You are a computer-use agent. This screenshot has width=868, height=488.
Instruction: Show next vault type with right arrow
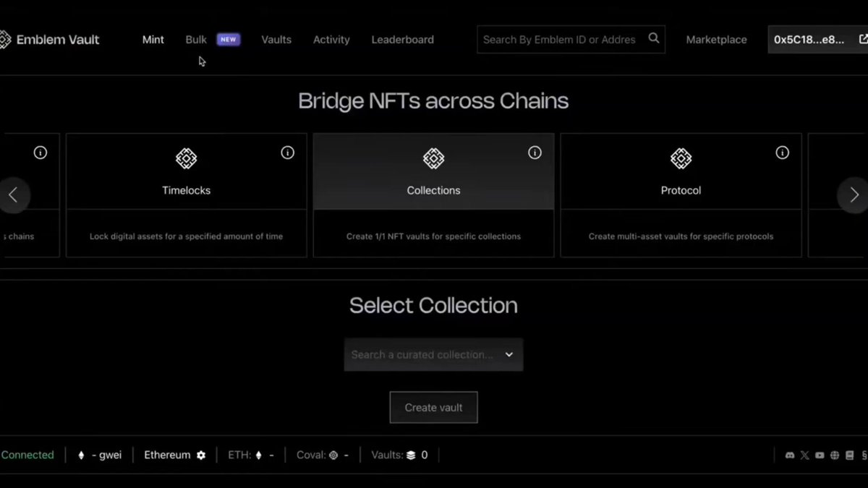(x=854, y=194)
